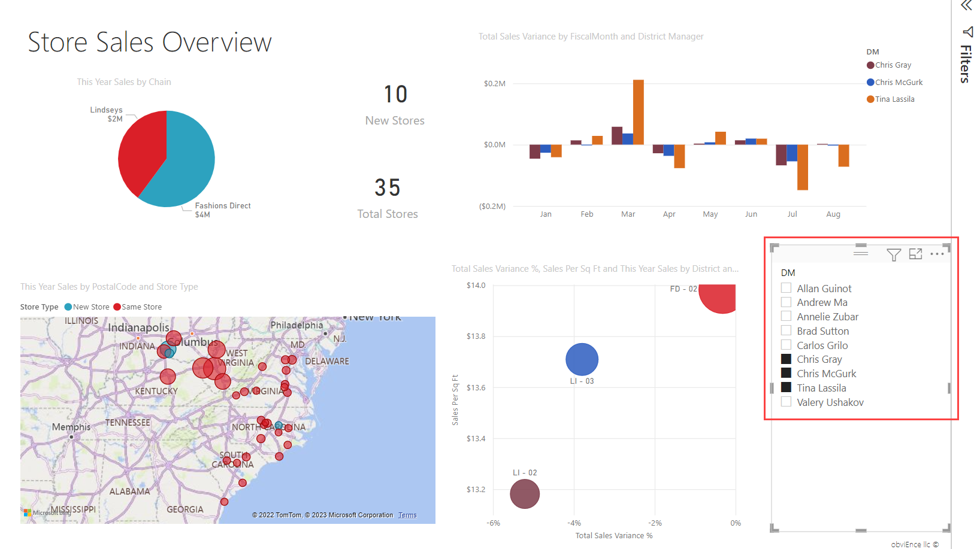The height and width of the screenshot is (549, 980).
Task: Click the Same Store legend dot
Action: (x=117, y=307)
